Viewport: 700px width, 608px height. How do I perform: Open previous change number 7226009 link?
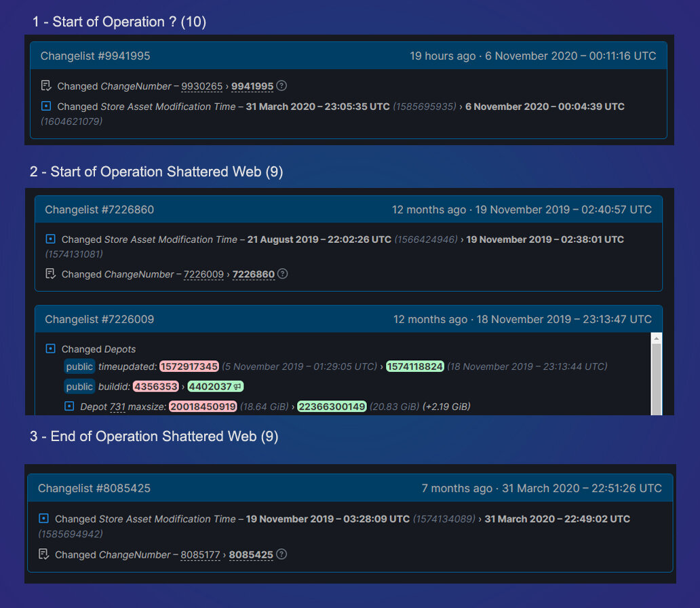203,274
